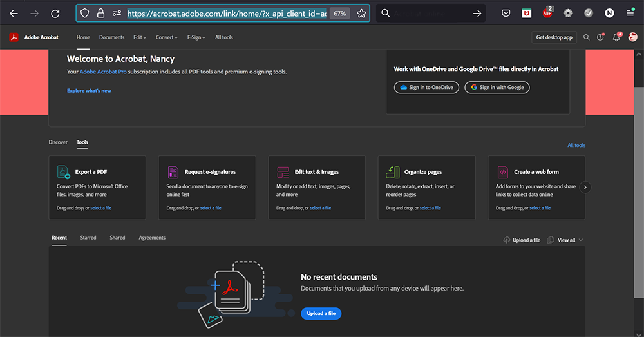Click the browser URL address bar
The image size is (644, 337).
click(225, 13)
